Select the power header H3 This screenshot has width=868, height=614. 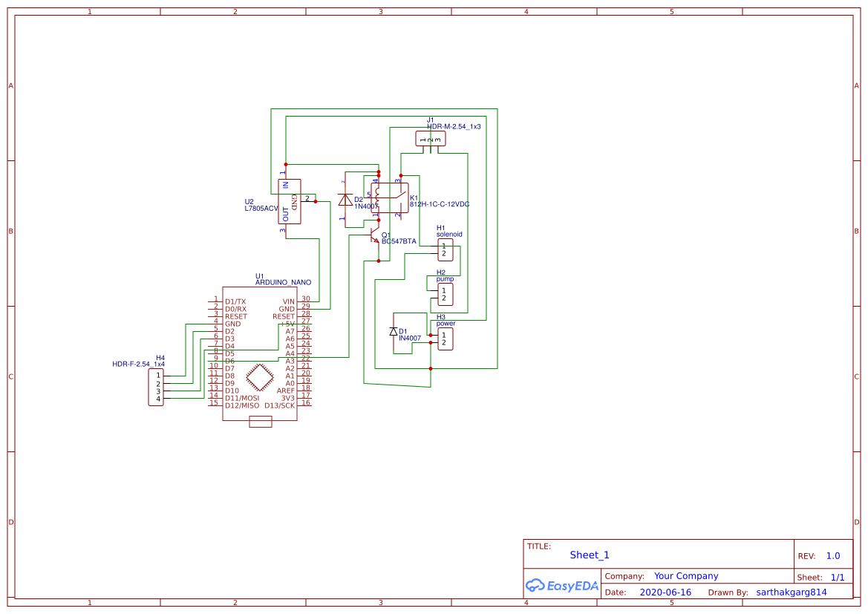click(444, 338)
